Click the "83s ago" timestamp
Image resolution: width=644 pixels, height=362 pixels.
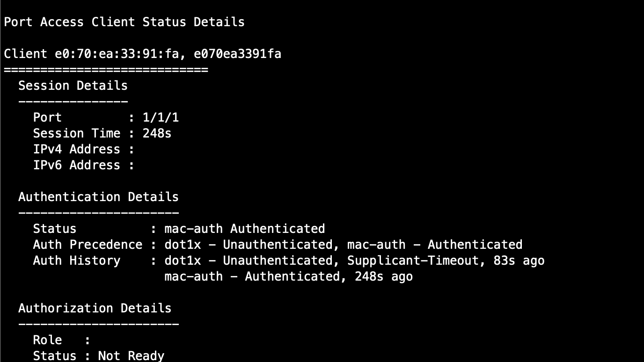[x=519, y=261]
